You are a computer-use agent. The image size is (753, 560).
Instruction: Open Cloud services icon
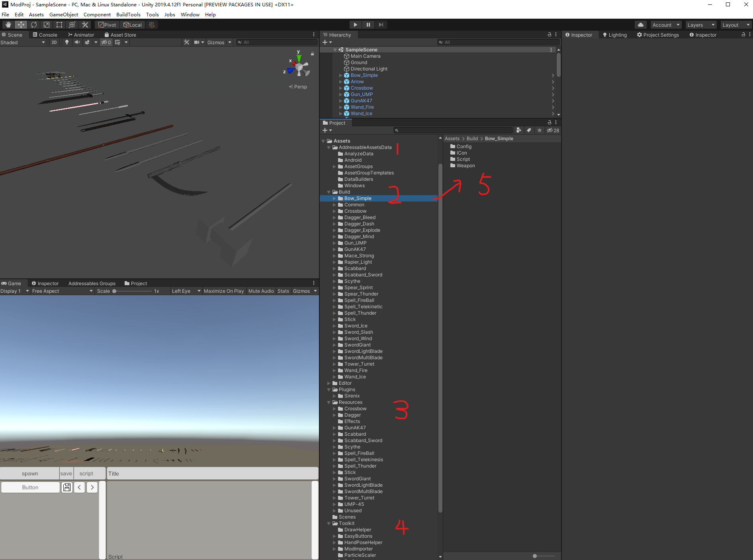tap(640, 25)
